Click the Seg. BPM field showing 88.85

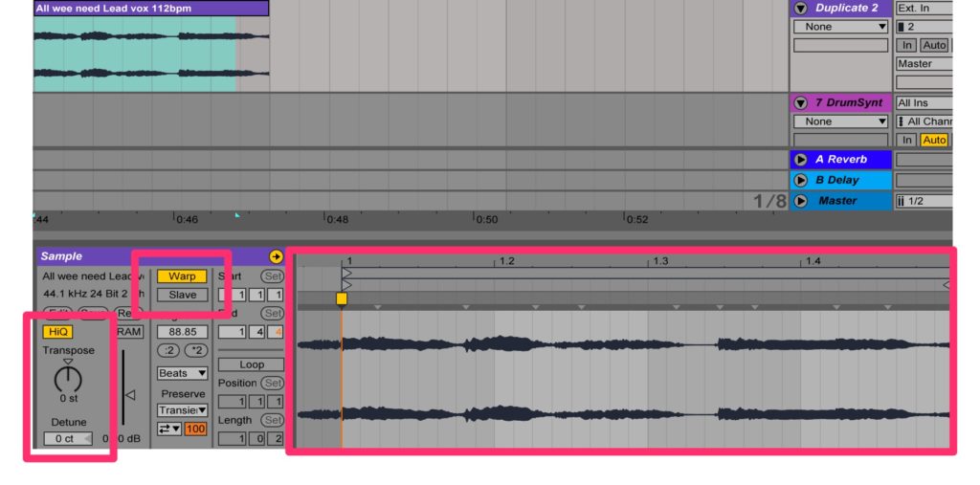(x=182, y=332)
